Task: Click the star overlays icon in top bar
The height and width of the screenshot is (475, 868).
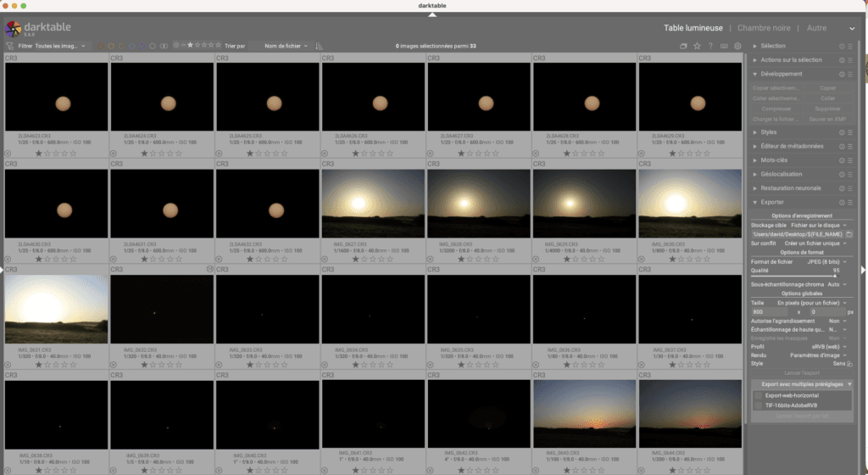Action: (x=697, y=46)
